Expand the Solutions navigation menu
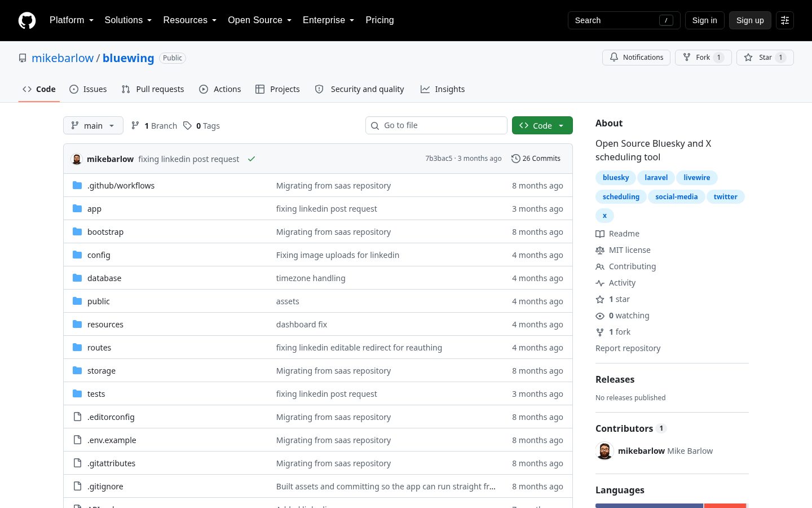 pos(128,20)
